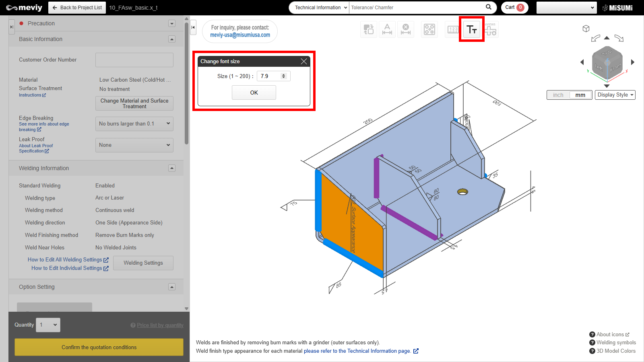Go back to Project List
The image size is (644, 362).
77,8
